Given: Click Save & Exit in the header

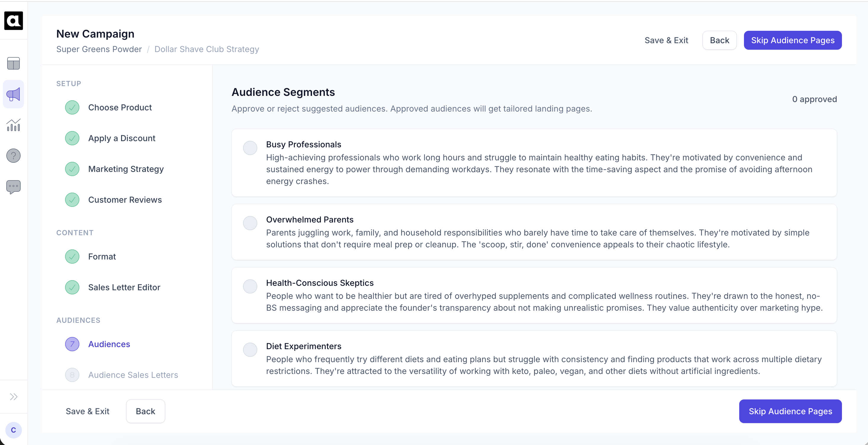Looking at the screenshot, I should [x=666, y=41].
